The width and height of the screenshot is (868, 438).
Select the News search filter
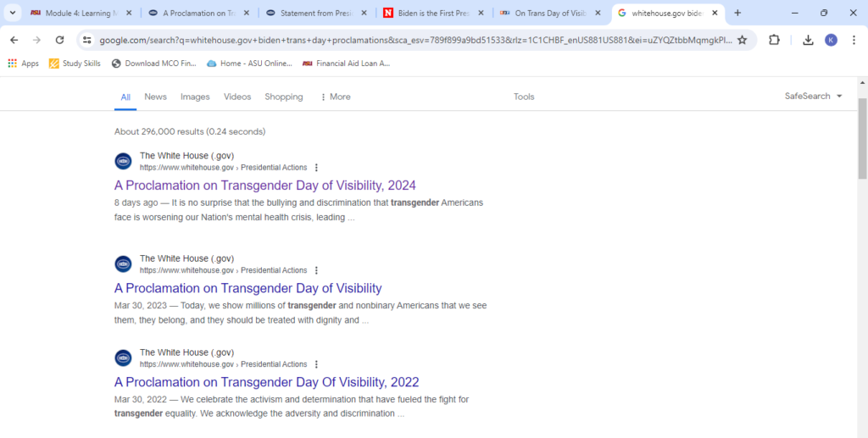pyautogui.click(x=156, y=97)
